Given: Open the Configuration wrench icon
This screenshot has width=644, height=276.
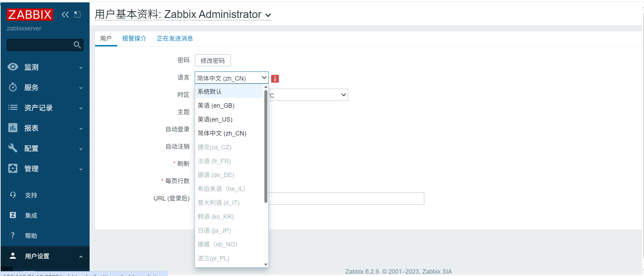Looking at the screenshot, I should click(13, 148).
